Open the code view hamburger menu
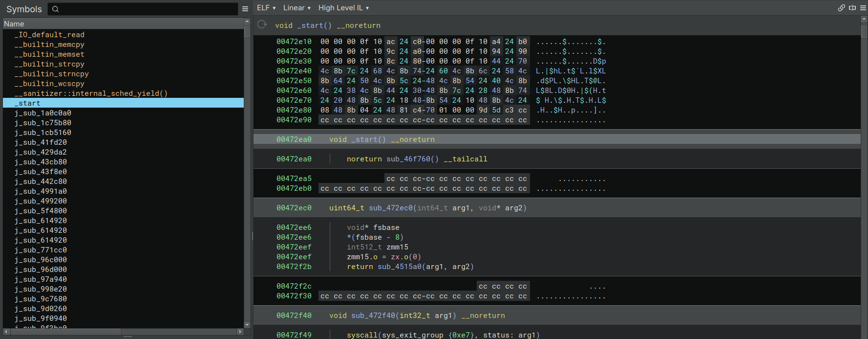The height and width of the screenshot is (339, 868). 863,8
